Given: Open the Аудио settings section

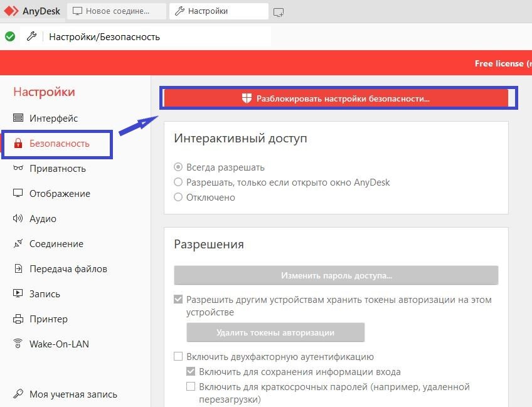Looking at the screenshot, I should pos(43,218).
